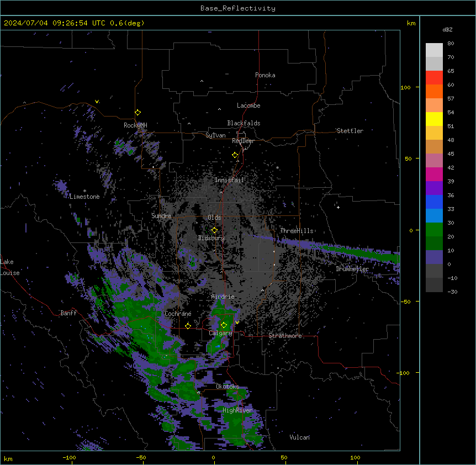
Task: Click the ThreeHills label
Action: tap(297, 231)
